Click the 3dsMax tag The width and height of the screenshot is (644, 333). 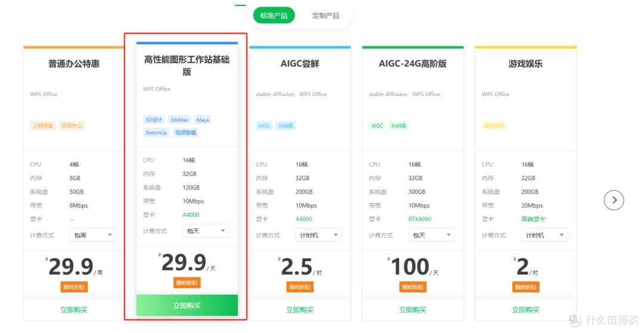179,119
